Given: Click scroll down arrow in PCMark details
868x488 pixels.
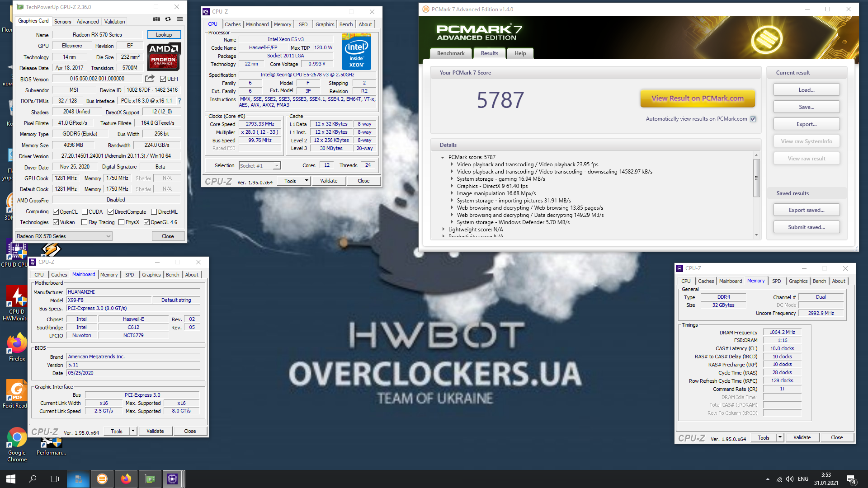Looking at the screenshot, I should coord(756,235).
